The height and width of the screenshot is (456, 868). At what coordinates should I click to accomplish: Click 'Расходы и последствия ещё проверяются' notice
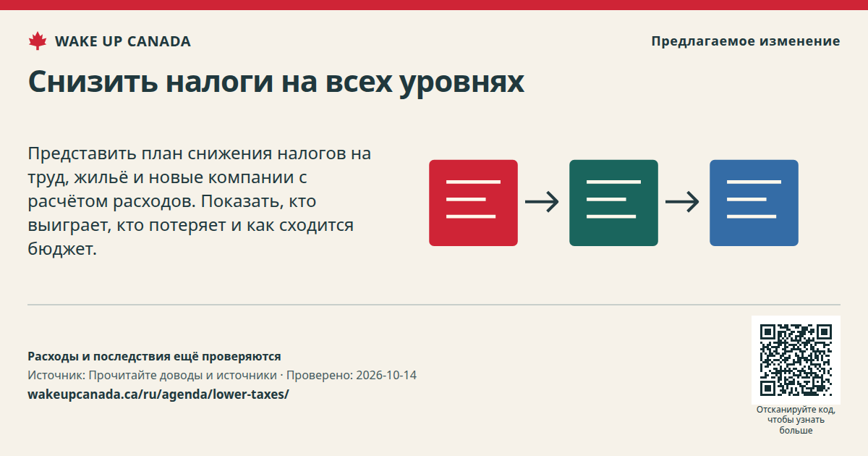tap(154, 356)
